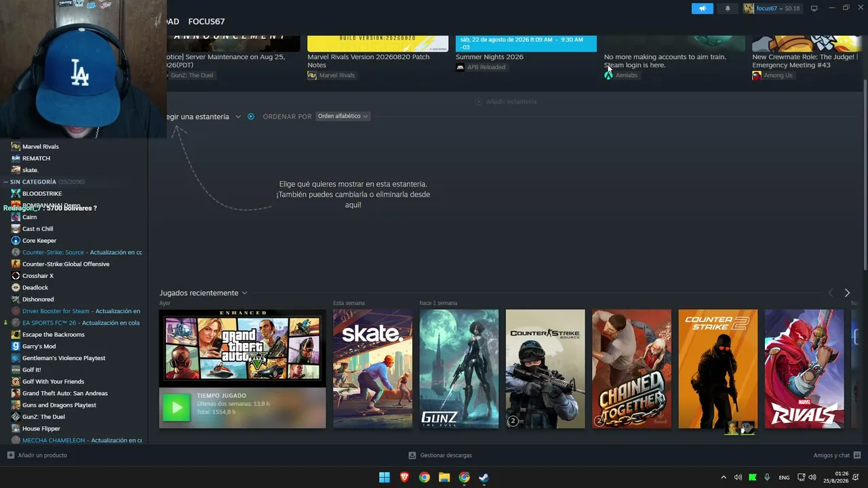Click Añadir estantería to add a shelf
868x488 pixels.
coord(506,102)
